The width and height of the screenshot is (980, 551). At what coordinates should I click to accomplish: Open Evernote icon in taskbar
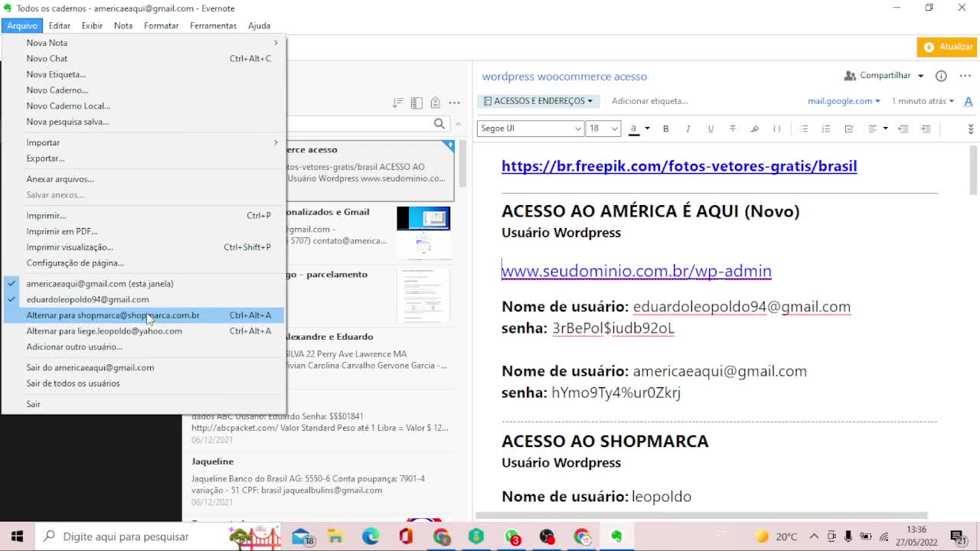tap(616, 536)
